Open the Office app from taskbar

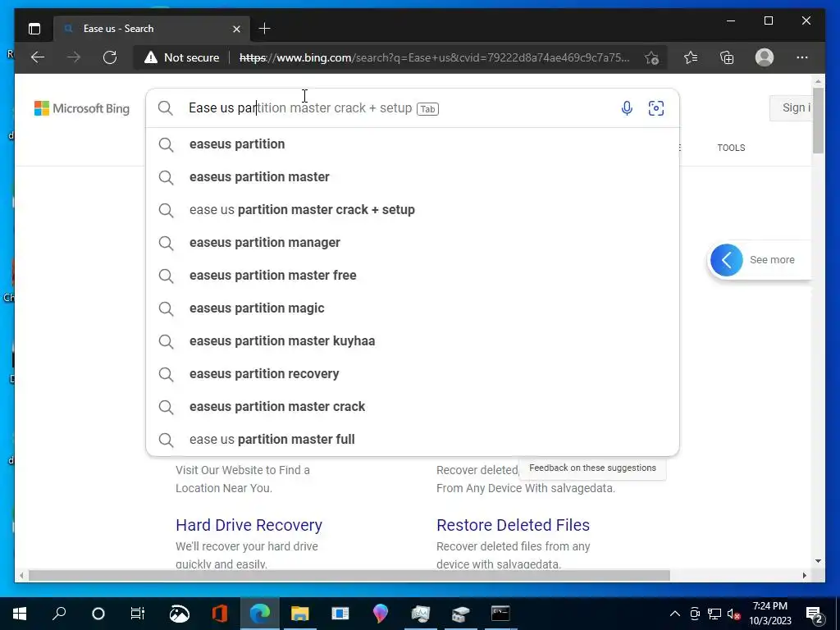[220, 614]
